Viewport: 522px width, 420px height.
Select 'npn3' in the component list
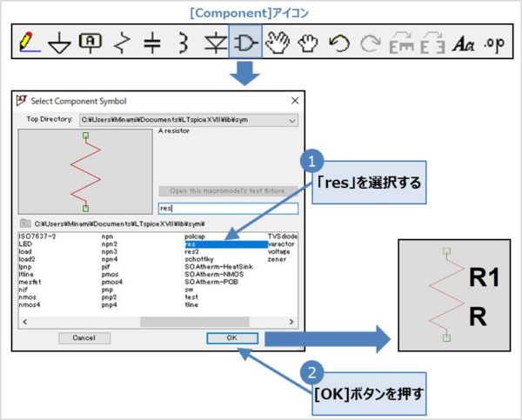pos(110,252)
